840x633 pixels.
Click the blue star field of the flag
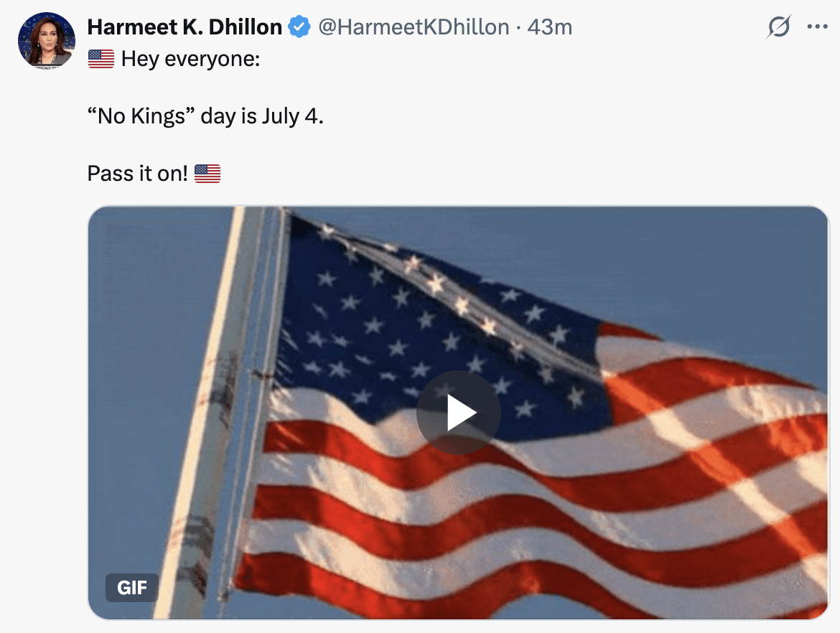pos(407,327)
